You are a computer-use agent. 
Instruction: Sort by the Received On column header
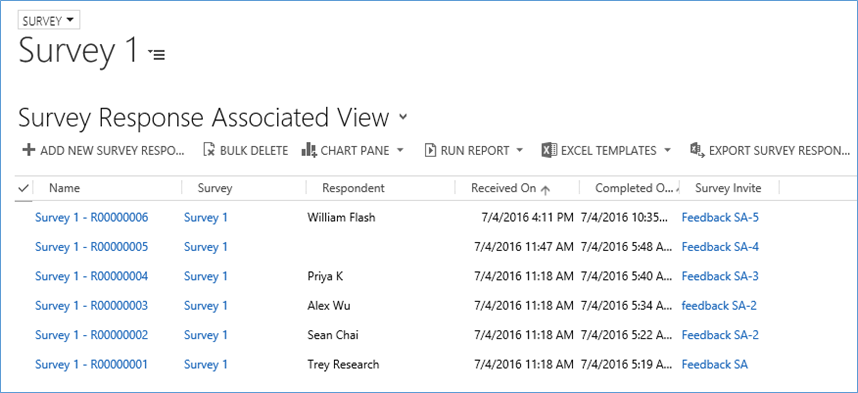coord(503,188)
